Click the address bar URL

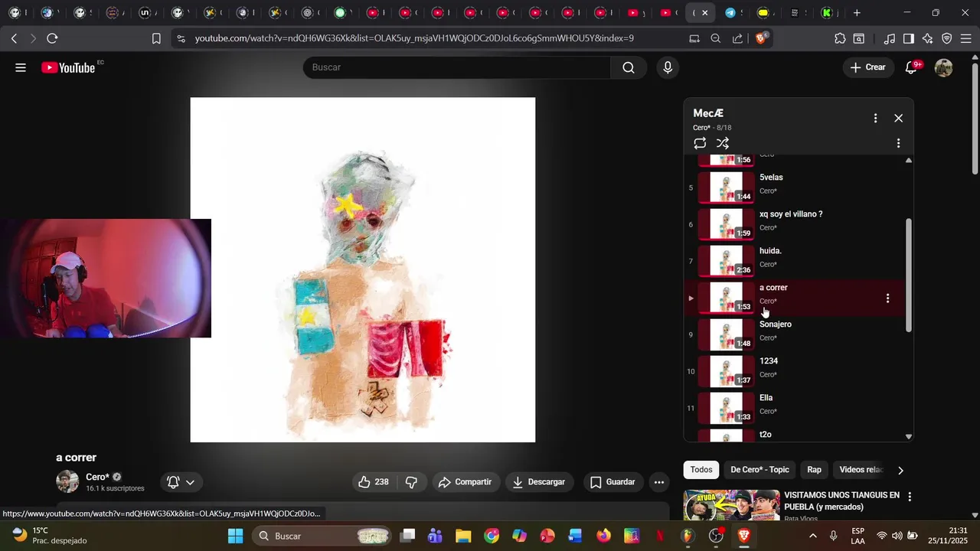(x=414, y=38)
